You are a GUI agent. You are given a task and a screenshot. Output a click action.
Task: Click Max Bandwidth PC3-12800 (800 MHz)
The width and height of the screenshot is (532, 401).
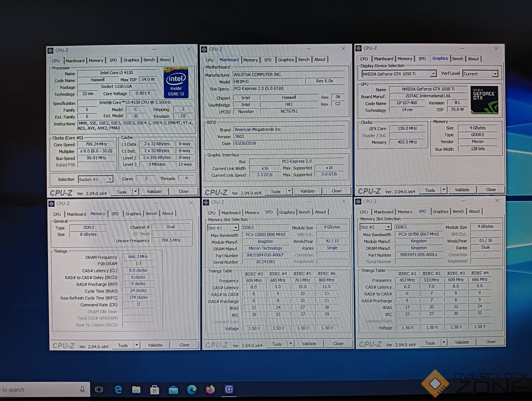point(265,235)
